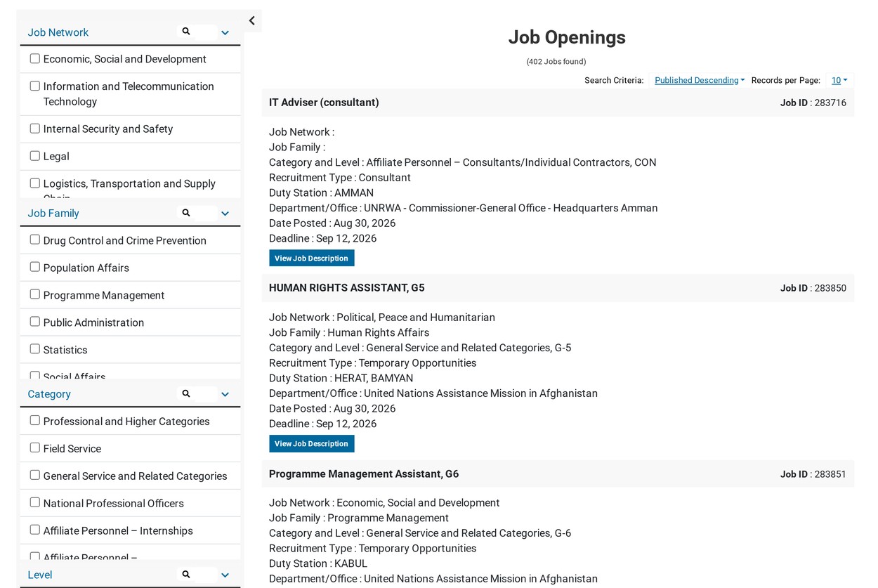Check Internal Security and Safety
The height and width of the screenshot is (588, 878).
(x=34, y=128)
